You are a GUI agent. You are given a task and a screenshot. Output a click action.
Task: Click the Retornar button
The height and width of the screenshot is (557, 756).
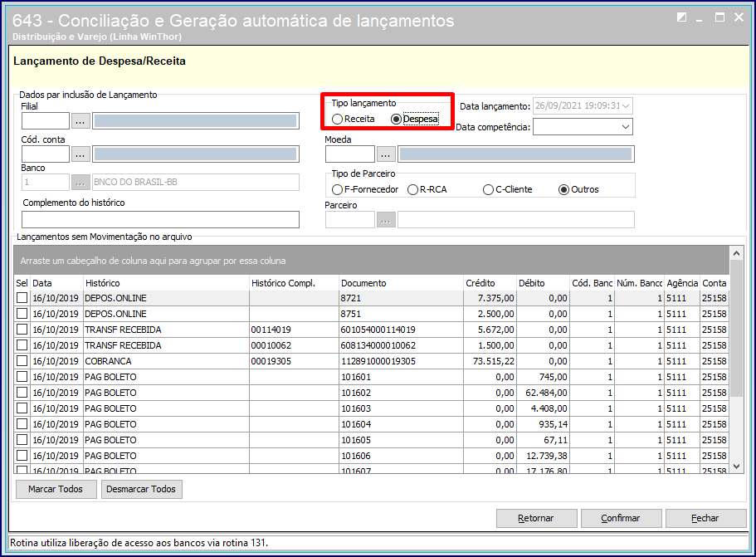(537, 519)
